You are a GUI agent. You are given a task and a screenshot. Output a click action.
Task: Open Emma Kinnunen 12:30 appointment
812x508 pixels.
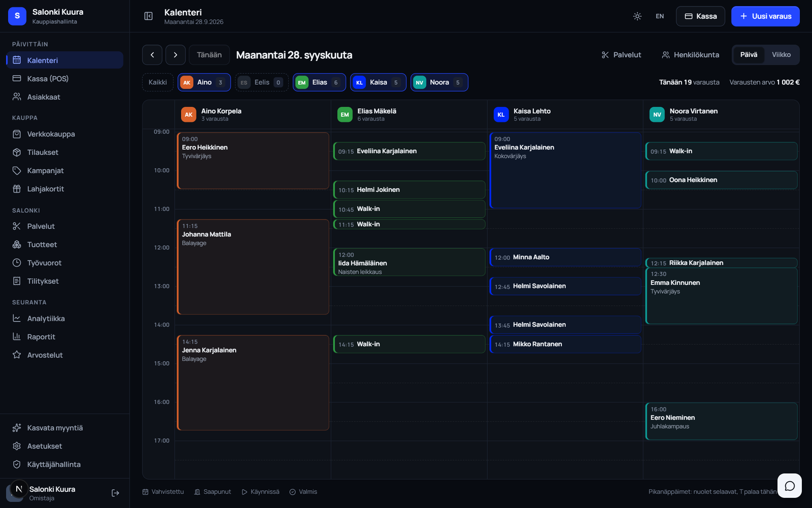pos(722,296)
